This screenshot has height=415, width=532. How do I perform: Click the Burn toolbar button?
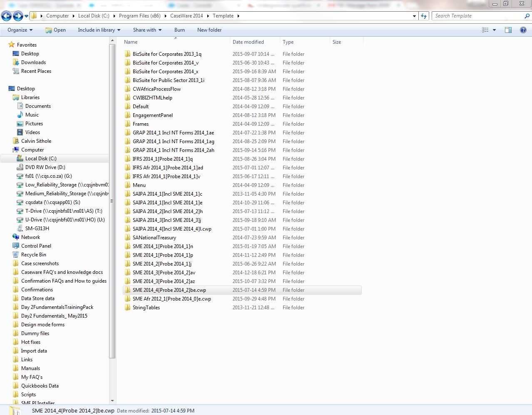click(179, 30)
